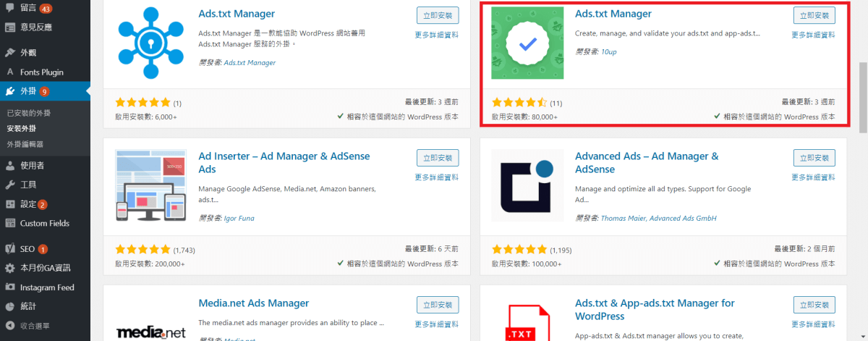Click developer link Igor Funa
Viewport: 868px width, 341px height.
click(x=239, y=218)
